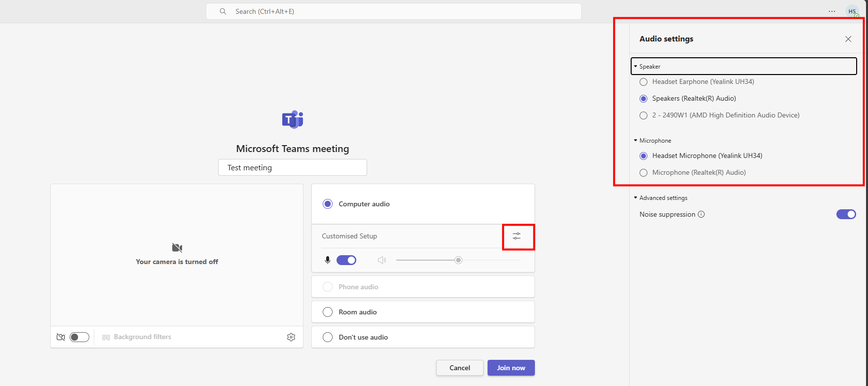This screenshot has width=868, height=386.
Task: Turn on the camera toggle
Action: (79, 337)
